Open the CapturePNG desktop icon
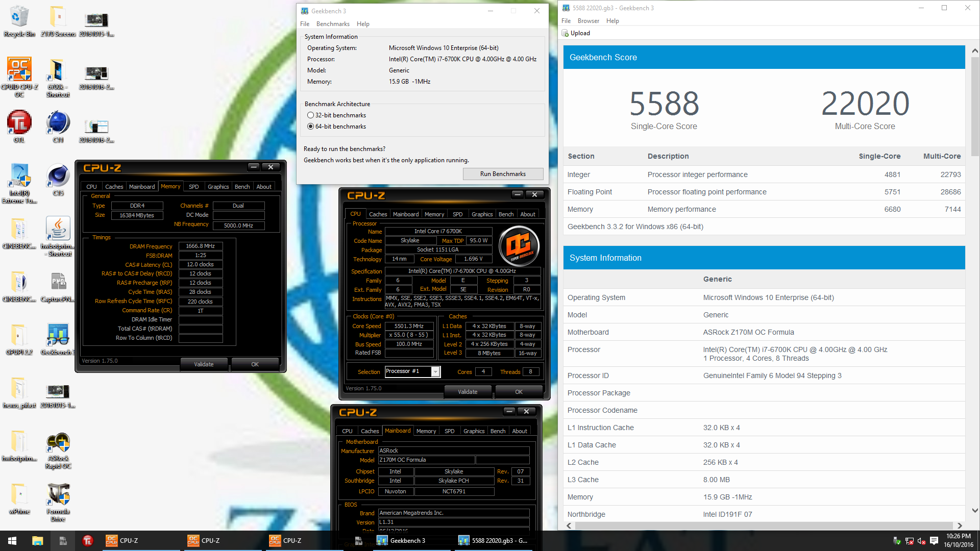 click(x=58, y=286)
